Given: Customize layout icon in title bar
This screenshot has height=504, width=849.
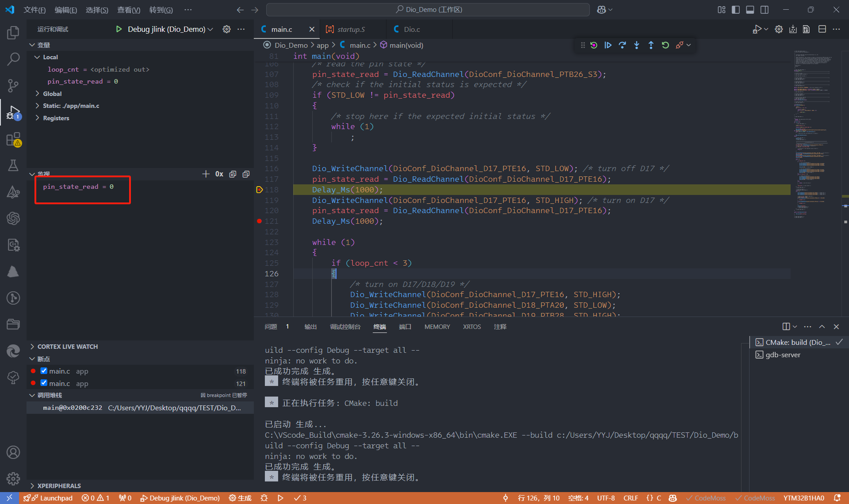Looking at the screenshot, I should 722,9.
